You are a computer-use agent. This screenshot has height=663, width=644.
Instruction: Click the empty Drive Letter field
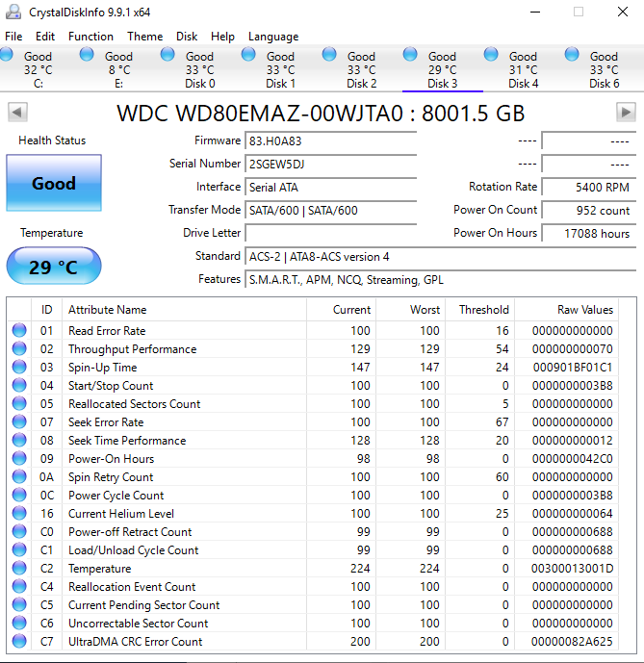(x=331, y=234)
